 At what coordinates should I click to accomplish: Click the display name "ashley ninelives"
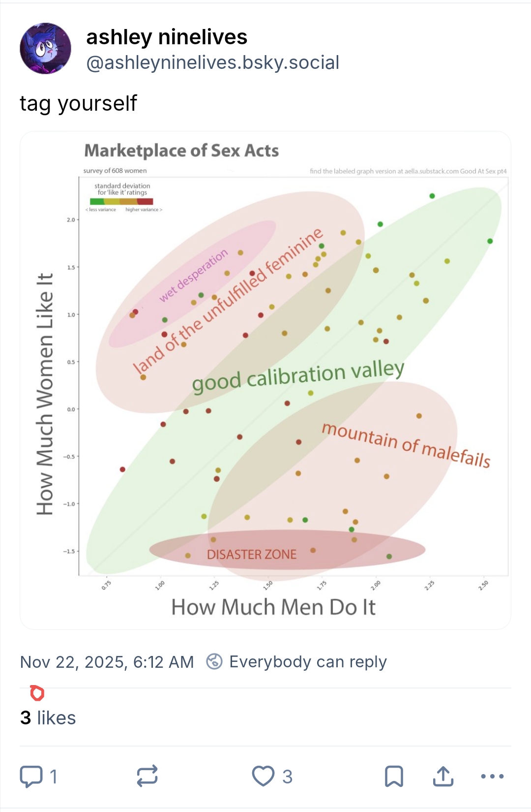pyautogui.click(x=167, y=37)
